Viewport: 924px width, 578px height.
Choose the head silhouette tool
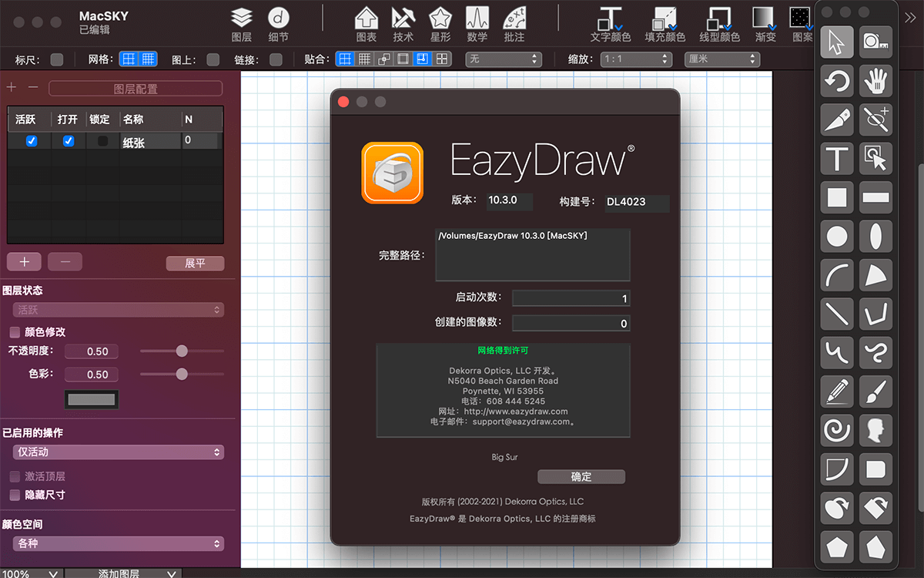pyautogui.click(x=875, y=430)
